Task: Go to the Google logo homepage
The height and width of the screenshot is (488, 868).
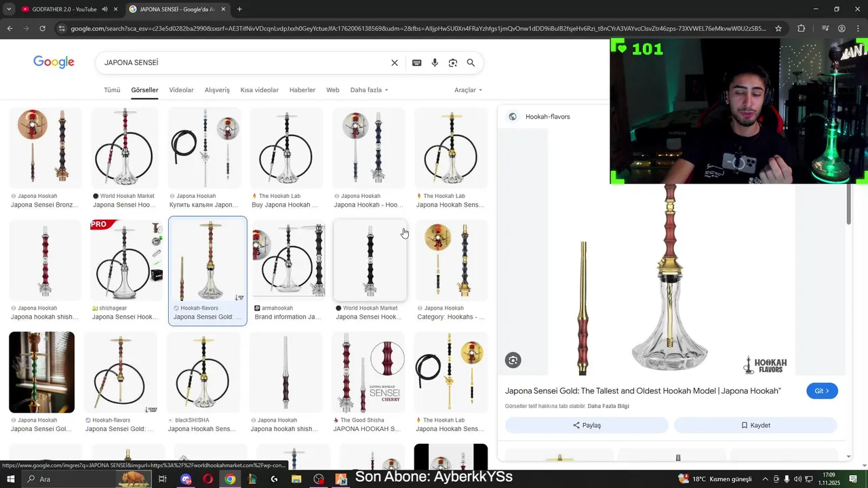Action: point(54,62)
